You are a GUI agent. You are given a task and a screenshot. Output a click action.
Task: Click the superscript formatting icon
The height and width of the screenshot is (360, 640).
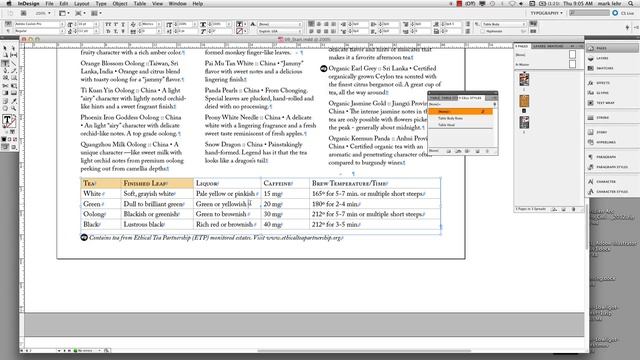click(116, 24)
